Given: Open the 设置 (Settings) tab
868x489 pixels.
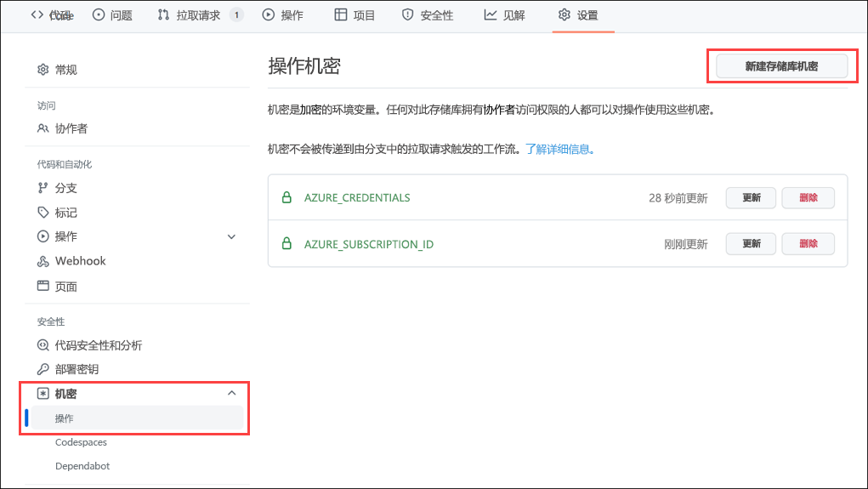Looking at the screenshot, I should click(x=578, y=15).
